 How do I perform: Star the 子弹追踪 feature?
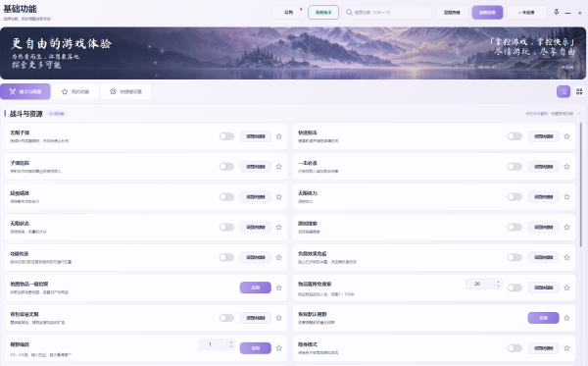[278, 167]
